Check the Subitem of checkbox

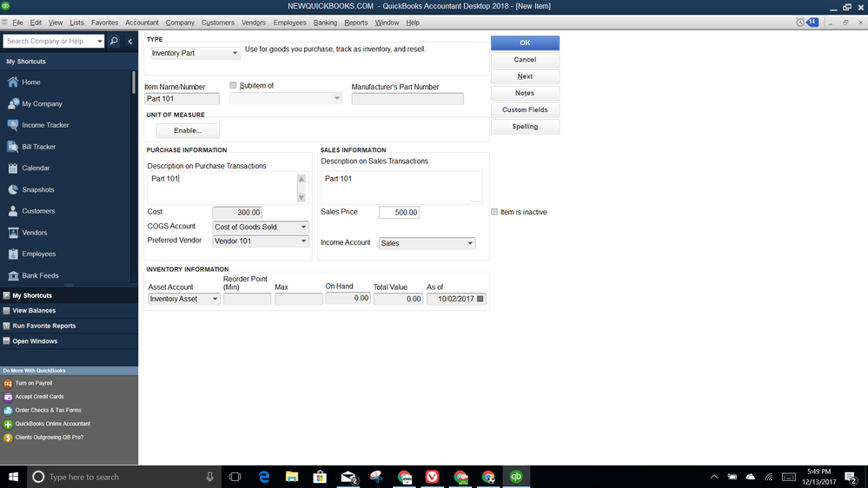tap(233, 85)
